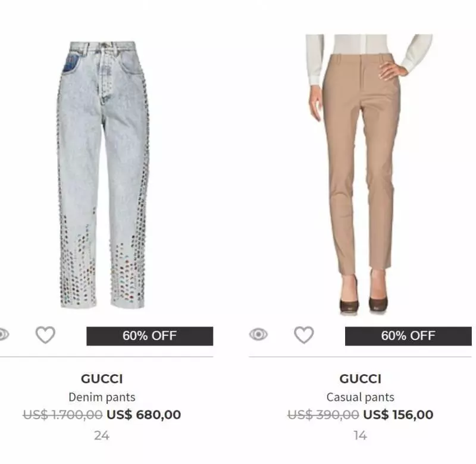476x464 pixels.
Task: Click the crossed-out US$ 1.700,00 price
Action: click(x=63, y=415)
